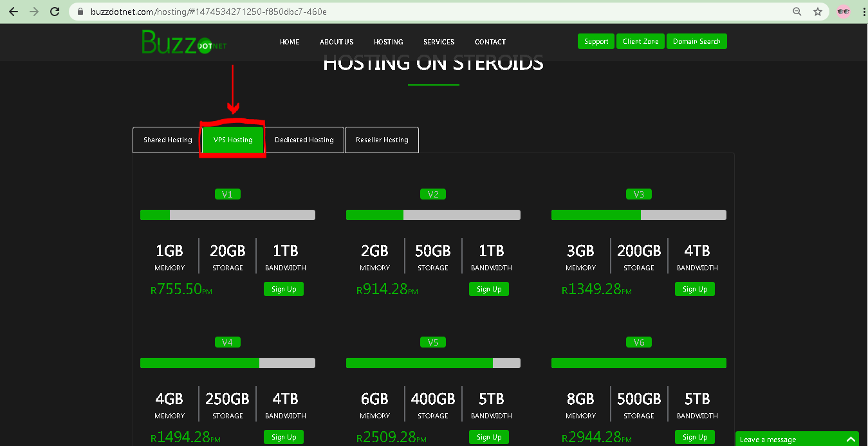The image size is (868, 446).
Task: Sign Up for the V1 plan
Action: (283, 289)
